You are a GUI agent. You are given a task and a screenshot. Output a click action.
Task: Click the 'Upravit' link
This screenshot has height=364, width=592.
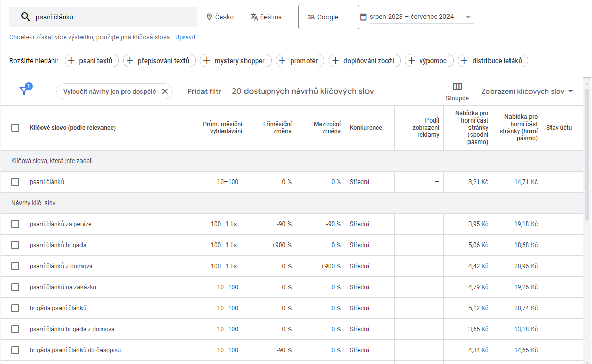click(x=186, y=37)
